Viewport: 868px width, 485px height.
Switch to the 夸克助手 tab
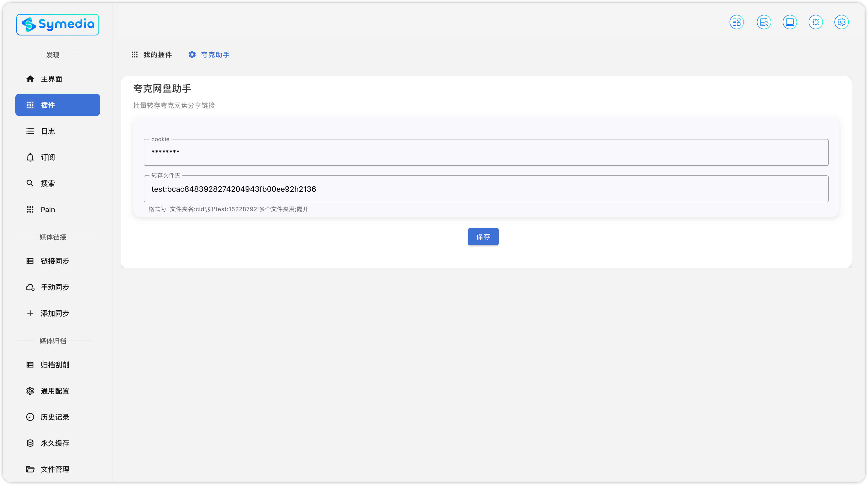pyautogui.click(x=209, y=55)
